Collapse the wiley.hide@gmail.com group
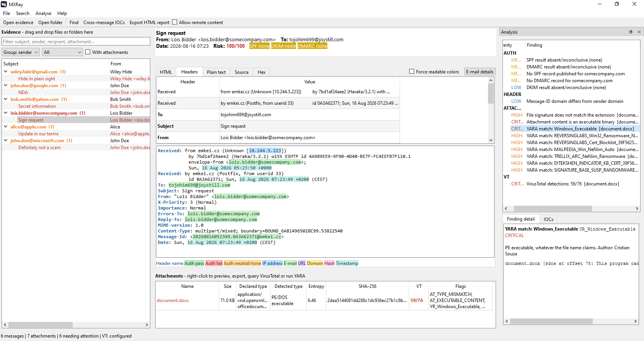This screenshot has width=644, height=341. click(x=6, y=71)
